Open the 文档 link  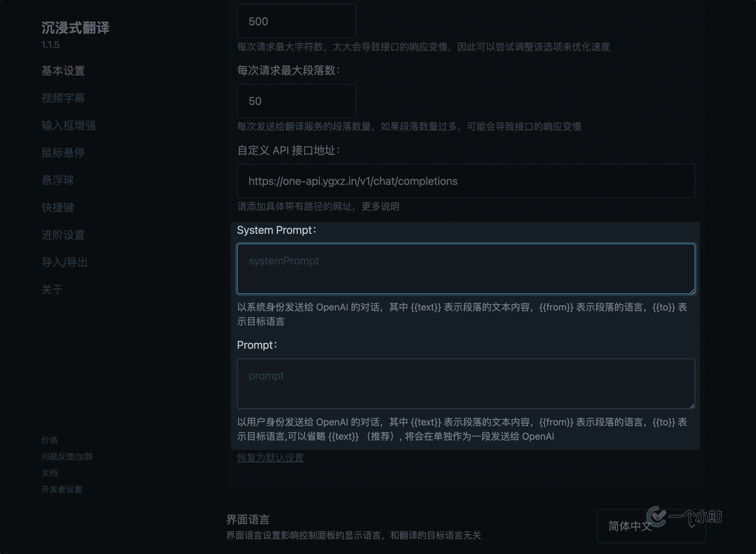(50, 473)
